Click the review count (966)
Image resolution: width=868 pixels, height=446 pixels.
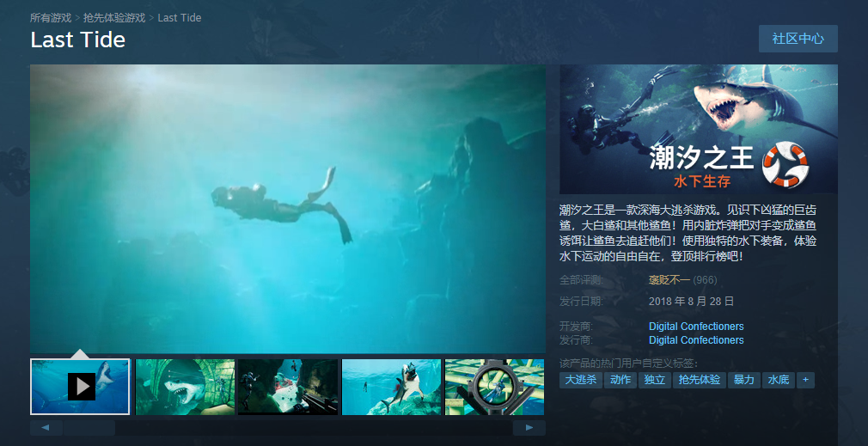(705, 280)
